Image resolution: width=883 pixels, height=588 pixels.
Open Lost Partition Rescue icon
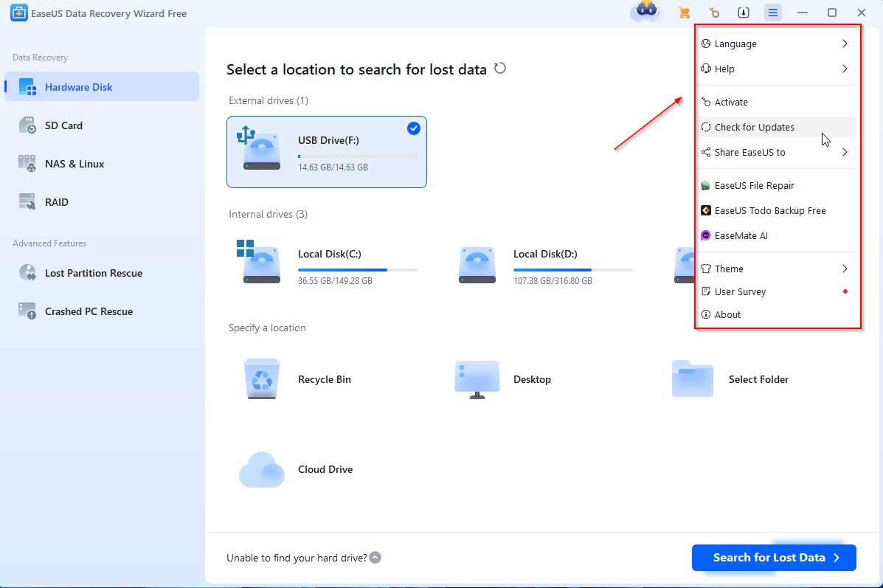(x=27, y=272)
